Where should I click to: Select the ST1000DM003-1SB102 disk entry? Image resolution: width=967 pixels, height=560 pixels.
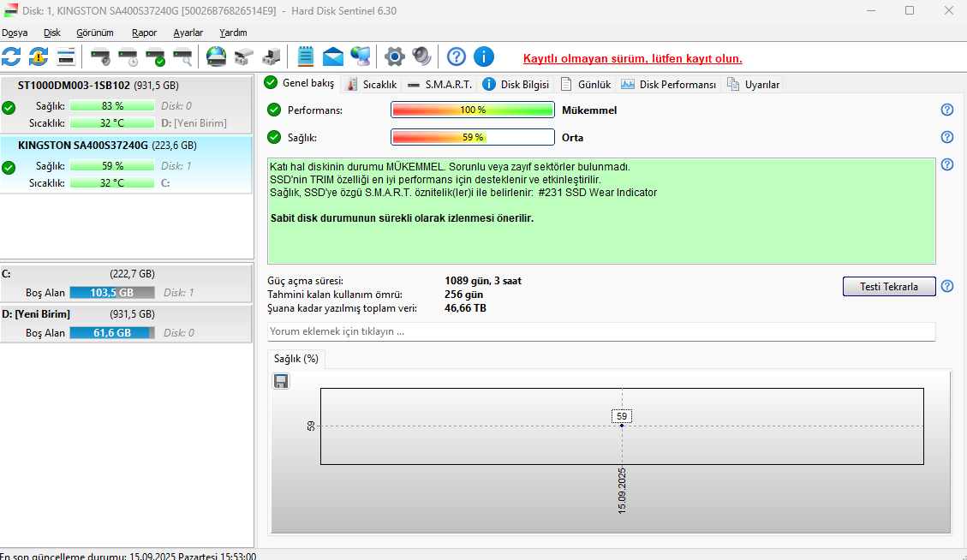(127, 104)
